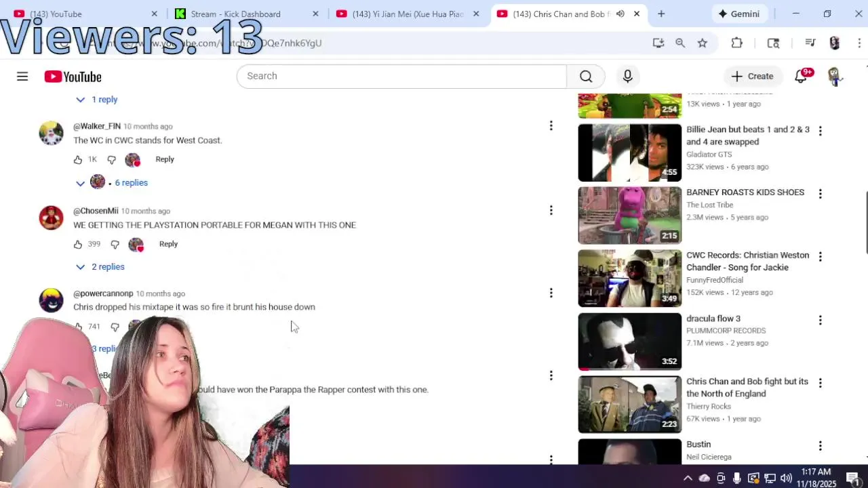Image resolution: width=868 pixels, height=488 pixels.
Task: Open the YouTube hamburger guide menu
Action: (x=22, y=77)
